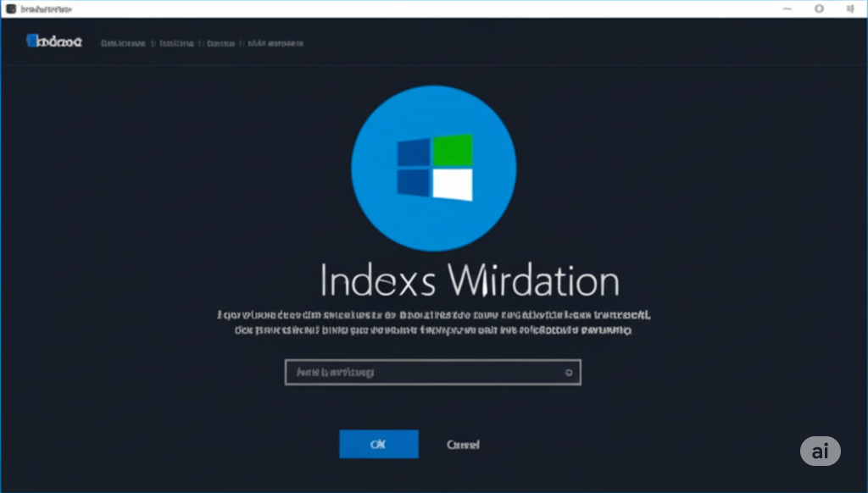Focus the text input field above OK
868x493 pixels.
[433, 373]
